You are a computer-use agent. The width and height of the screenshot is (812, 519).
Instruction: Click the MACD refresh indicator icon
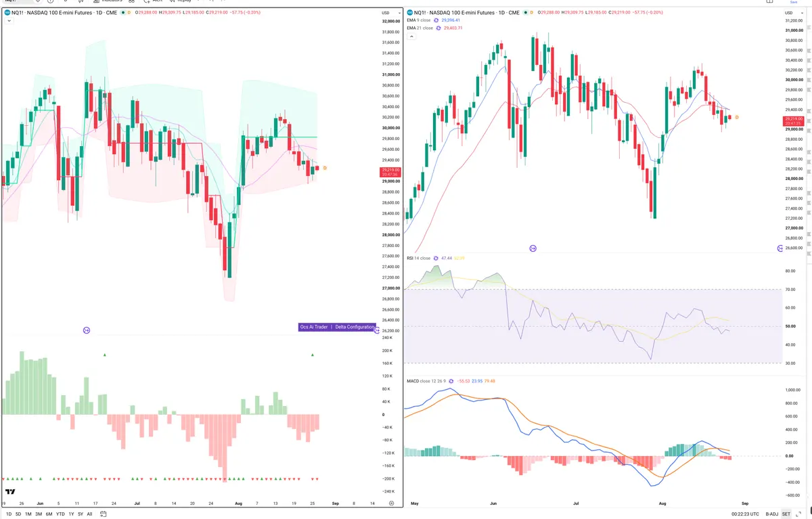[x=451, y=381]
